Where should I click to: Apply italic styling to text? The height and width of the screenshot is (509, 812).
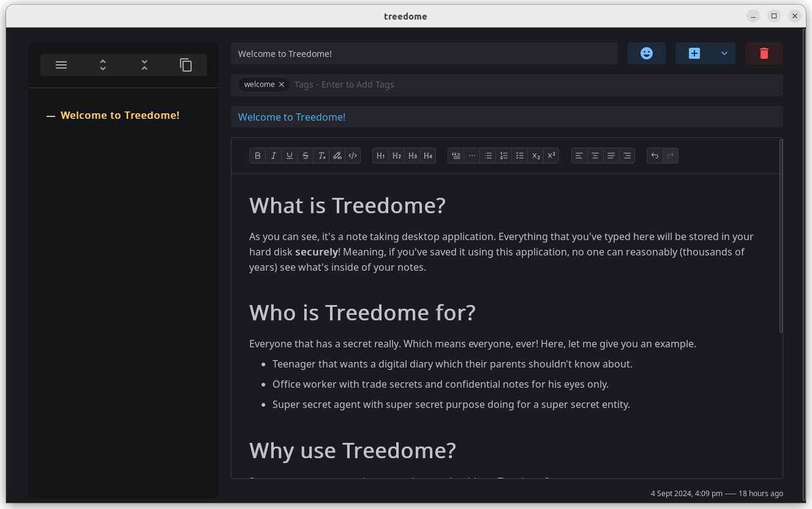273,156
